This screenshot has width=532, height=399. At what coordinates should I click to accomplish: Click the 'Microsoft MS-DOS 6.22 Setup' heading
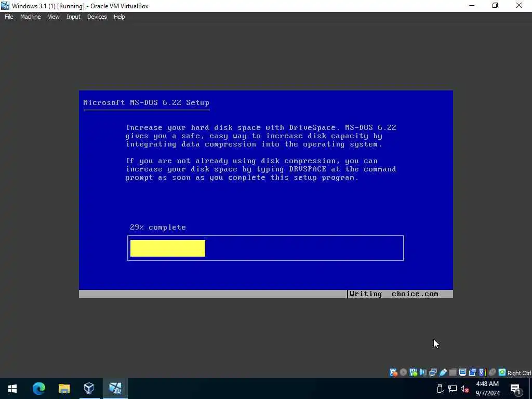click(146, 102)
